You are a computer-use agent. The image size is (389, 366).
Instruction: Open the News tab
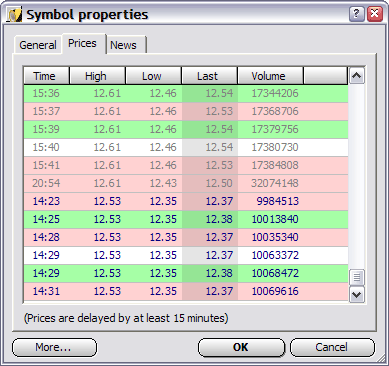[123, 45]
